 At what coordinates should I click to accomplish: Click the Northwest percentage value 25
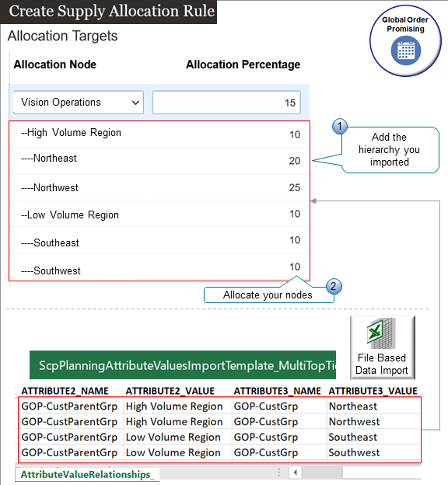click(x=295, y=187)
